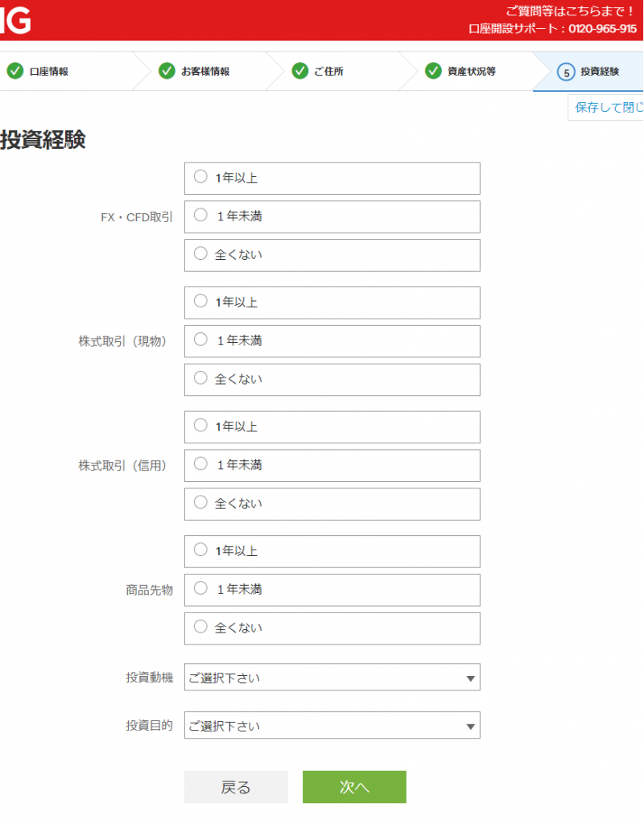Click the 商品先物 label
The width and height of the screenshot is (644, 824).
tap(149, 590)
